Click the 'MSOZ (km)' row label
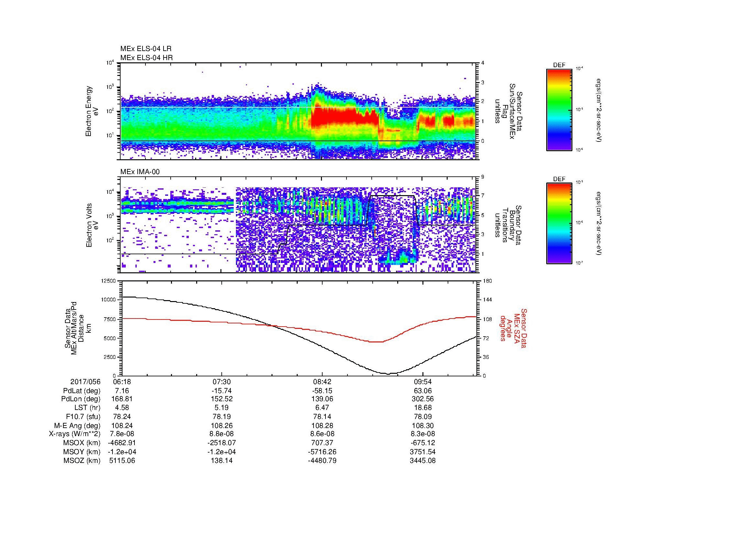Image resolution: width=756 pixels, height=534 pixels. (x=82, y=461)
